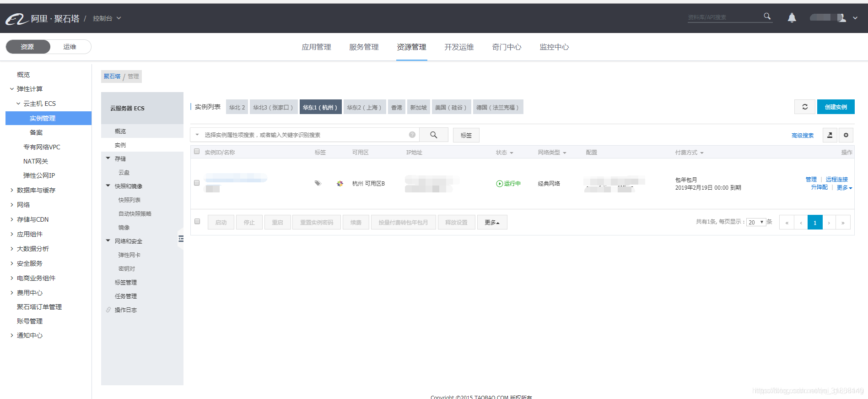Open 高级搜索 link
The image size is (868, 399).
click(803, 136)
